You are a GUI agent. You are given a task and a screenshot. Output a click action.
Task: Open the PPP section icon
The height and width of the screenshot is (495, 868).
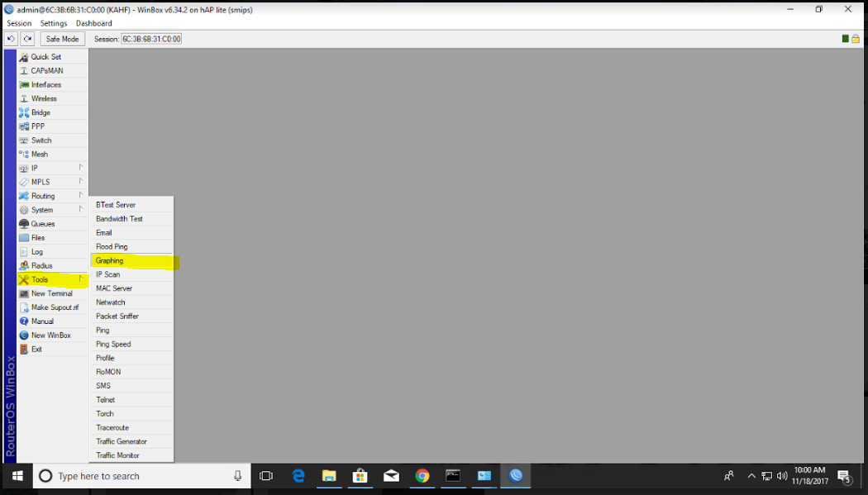[24, 126]
